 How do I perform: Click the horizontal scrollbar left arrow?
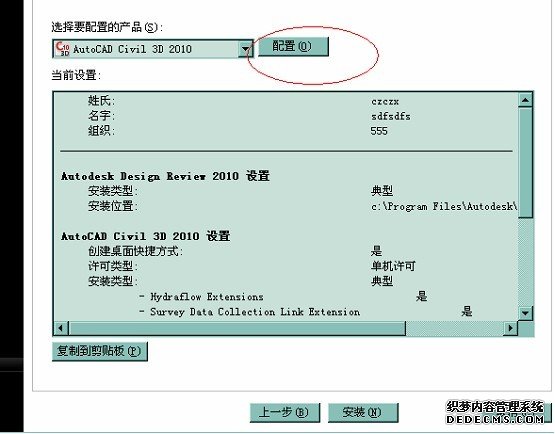(61, 328)
